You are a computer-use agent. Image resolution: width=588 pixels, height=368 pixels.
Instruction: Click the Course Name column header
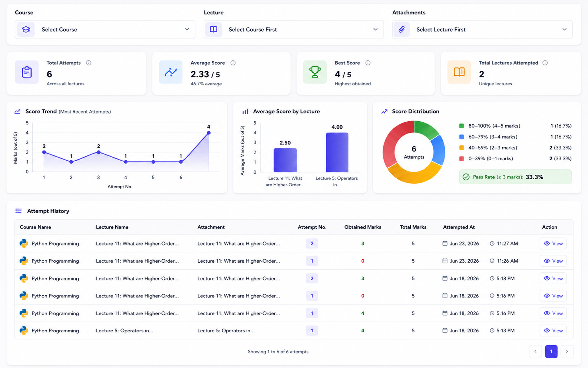35,227
